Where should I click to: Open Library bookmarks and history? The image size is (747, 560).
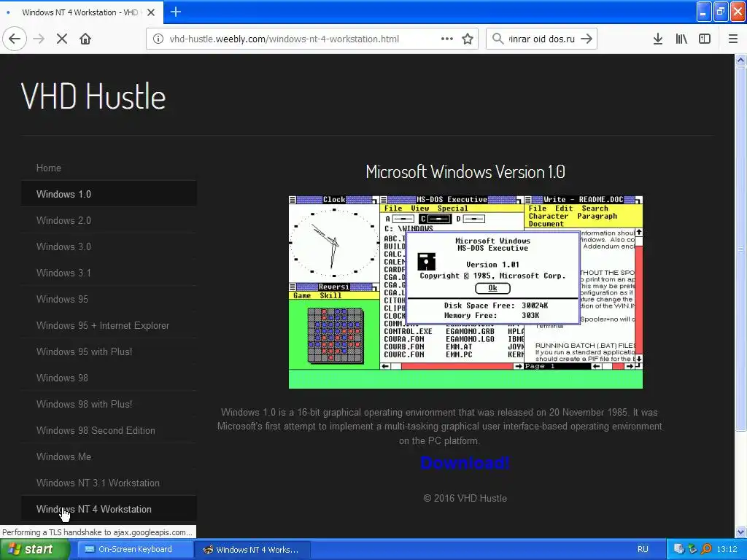[681, 39]
